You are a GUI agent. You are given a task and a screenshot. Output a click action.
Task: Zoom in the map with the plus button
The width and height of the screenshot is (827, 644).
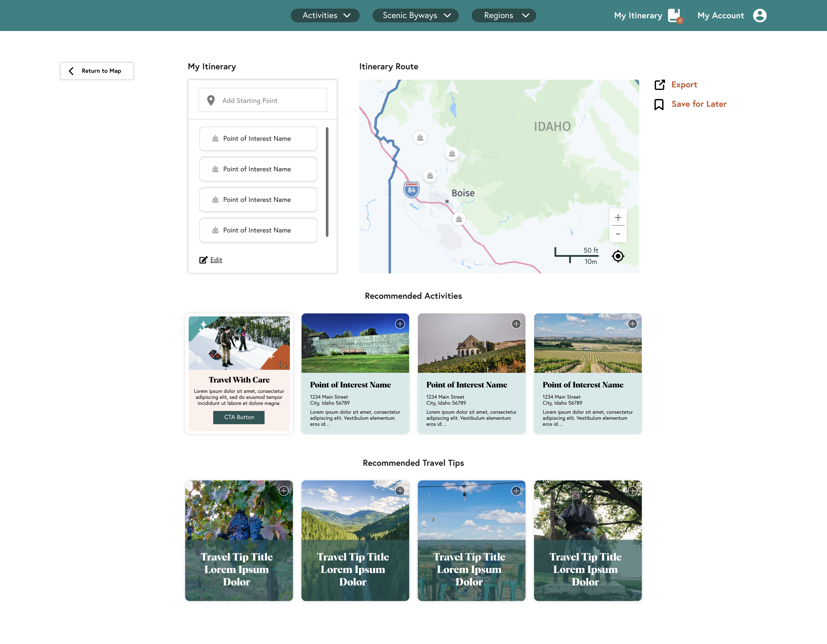click(618, 218)
